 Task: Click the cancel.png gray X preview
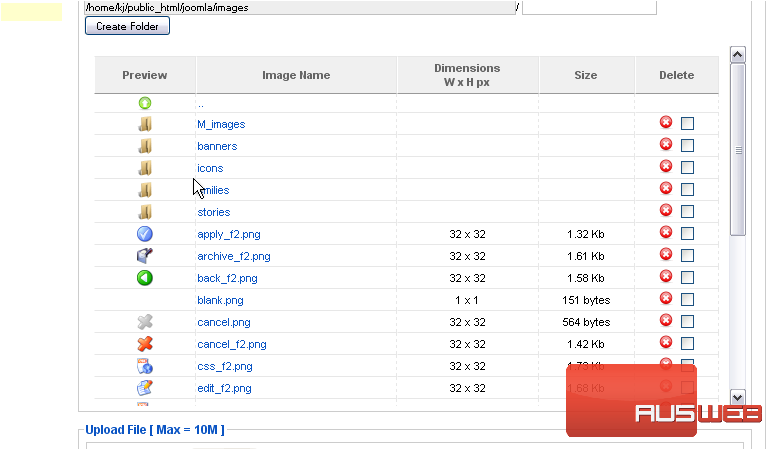(145, 322)
